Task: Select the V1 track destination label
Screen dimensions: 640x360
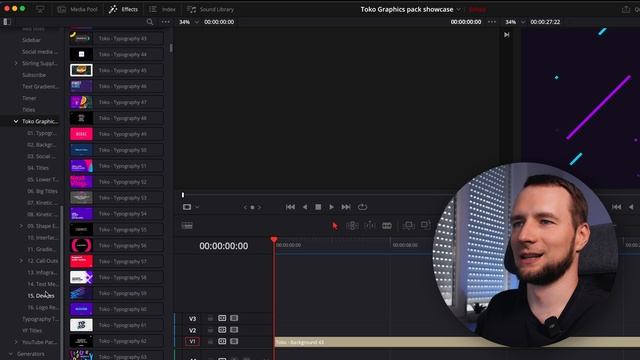Action: (192, 342)
